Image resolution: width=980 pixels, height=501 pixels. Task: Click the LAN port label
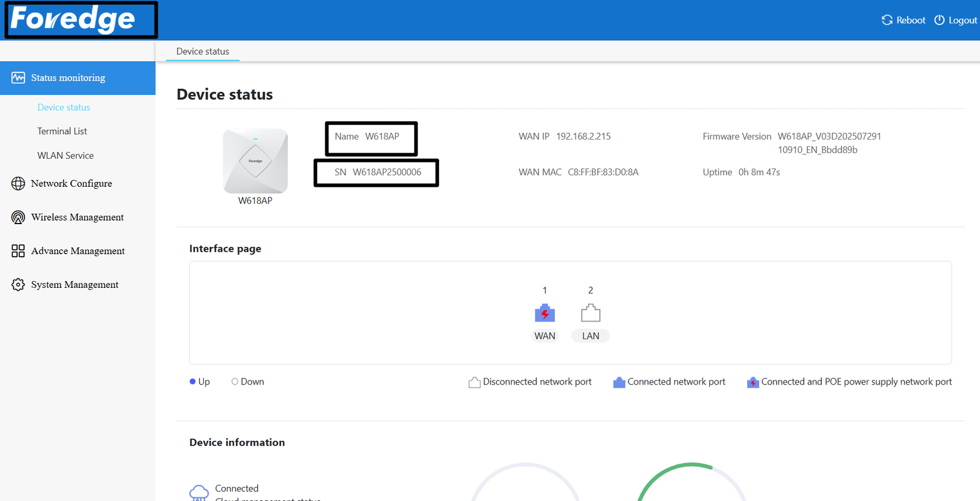[x=590, y=336]
